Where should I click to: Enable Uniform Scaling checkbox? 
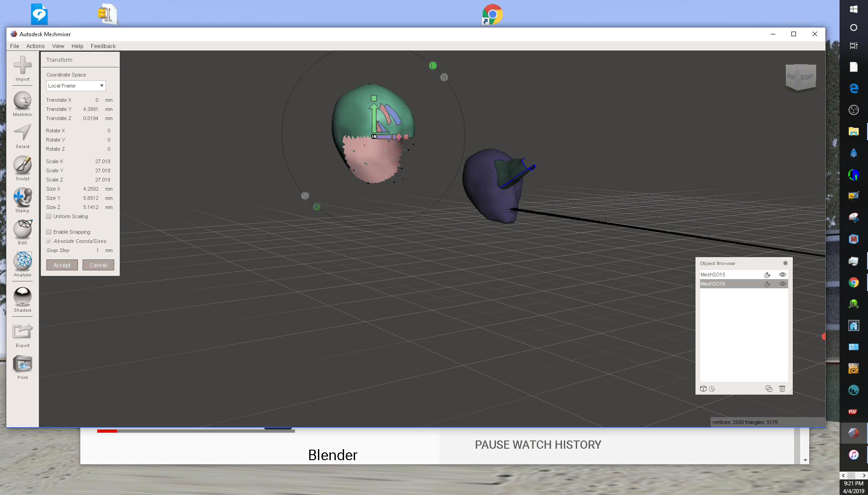[49, 216]
